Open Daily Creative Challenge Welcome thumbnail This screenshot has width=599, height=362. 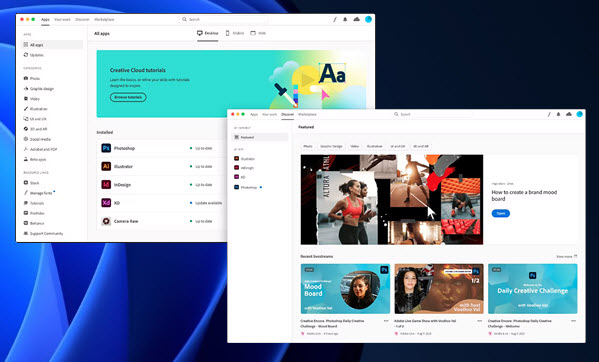[x=533, y=289]
